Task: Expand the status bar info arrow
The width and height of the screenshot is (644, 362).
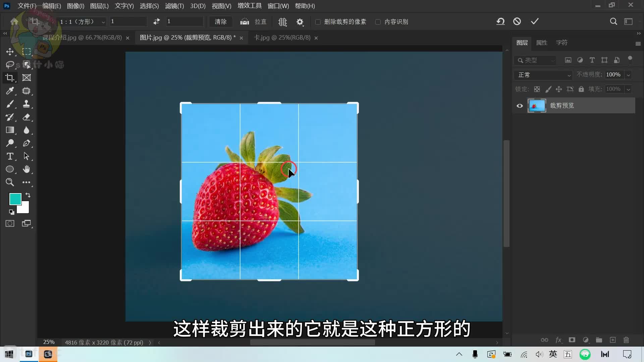Action: click(x=150, y=343)
